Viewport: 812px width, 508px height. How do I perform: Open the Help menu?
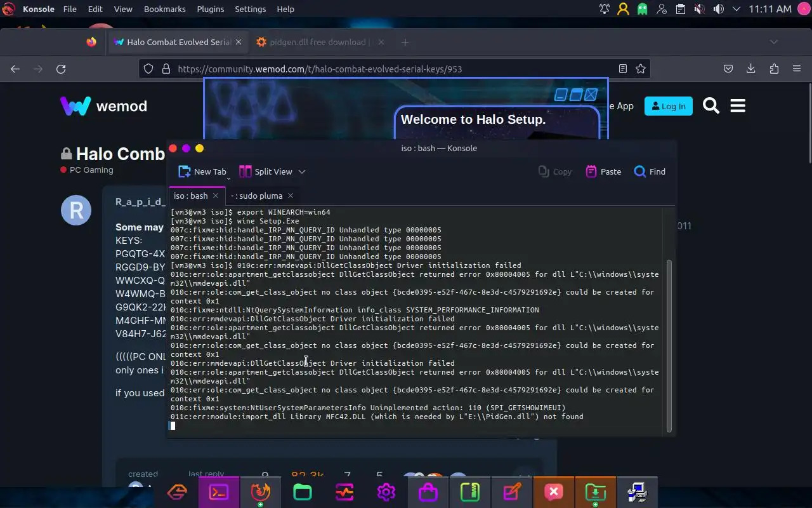[285, 9]
